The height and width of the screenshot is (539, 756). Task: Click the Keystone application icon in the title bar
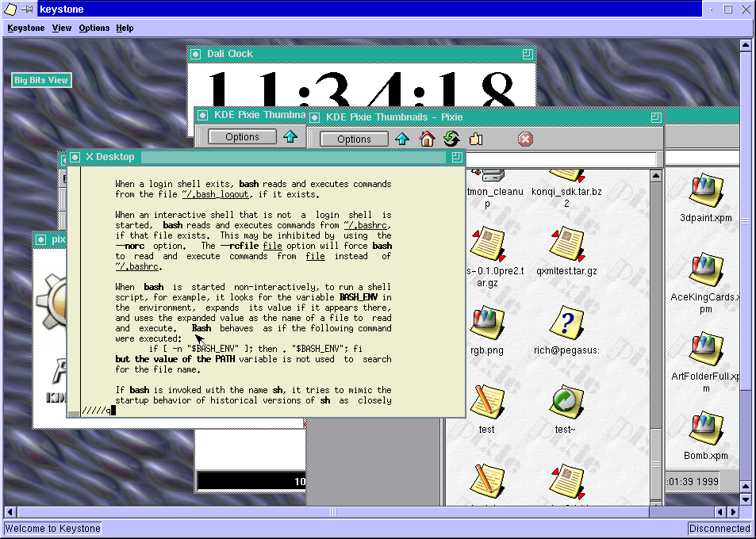pyautogui.click(x=10, y=10)
